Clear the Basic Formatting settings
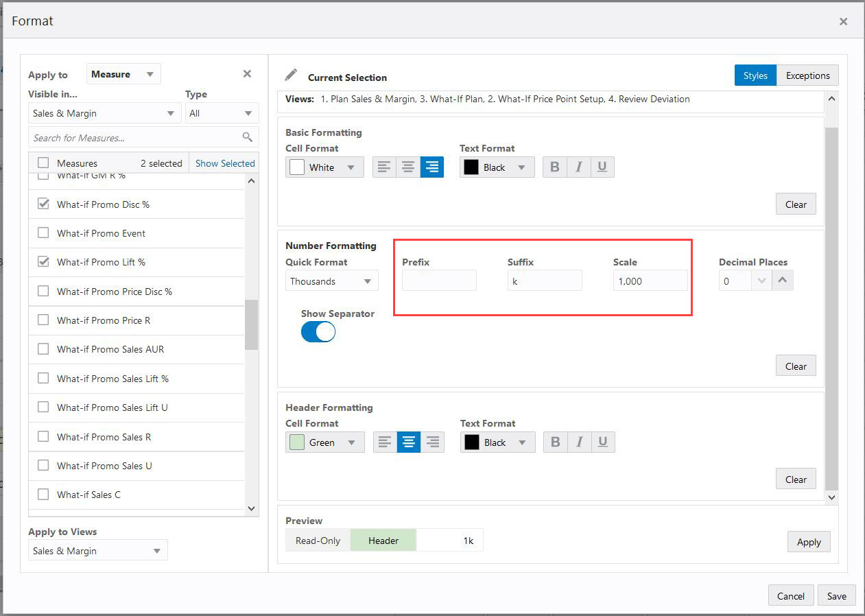The width and height of the screenshot is (865, 616). [796, 204]
